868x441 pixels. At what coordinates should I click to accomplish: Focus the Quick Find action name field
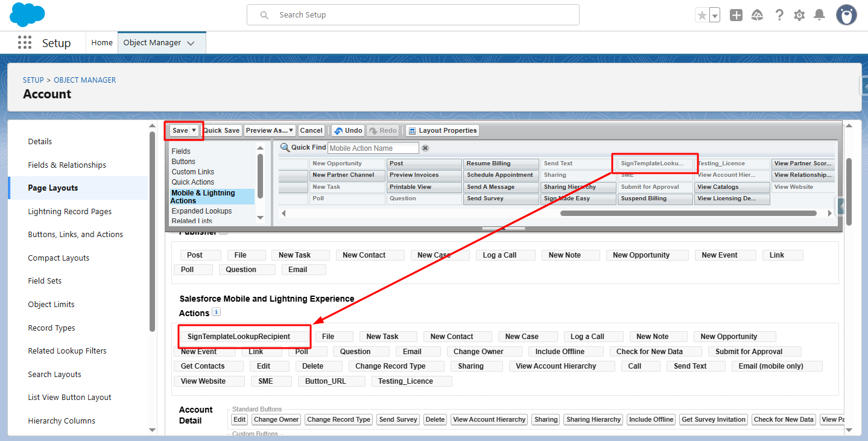coord(373,148)
